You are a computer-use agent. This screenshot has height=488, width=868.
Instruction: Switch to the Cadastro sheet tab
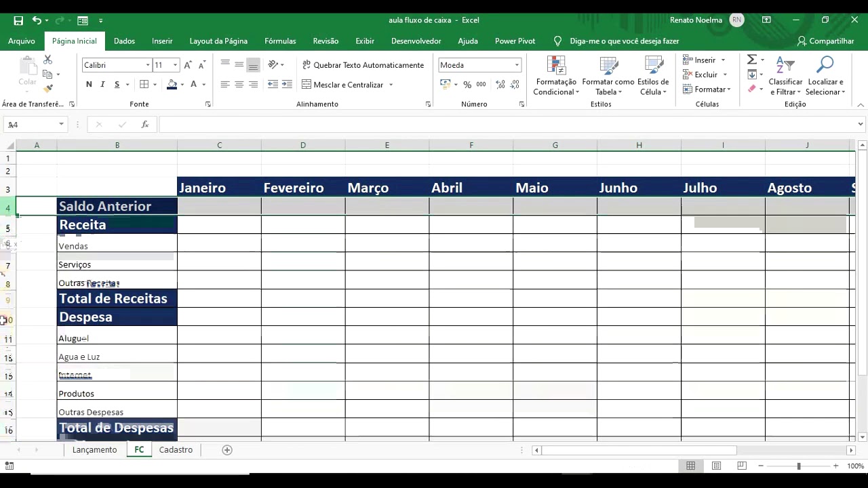click(x=176, y=450)
